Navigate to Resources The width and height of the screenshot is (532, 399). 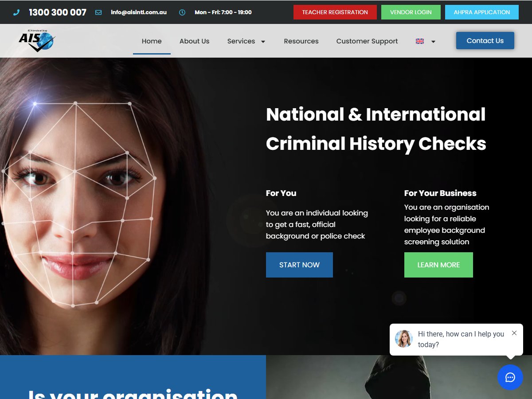click(301, 41)
